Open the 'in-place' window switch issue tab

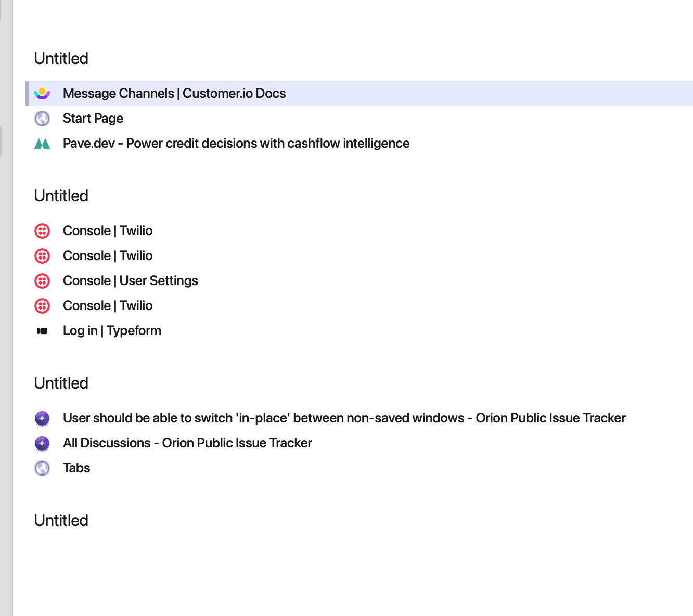(x=344, y=418)
